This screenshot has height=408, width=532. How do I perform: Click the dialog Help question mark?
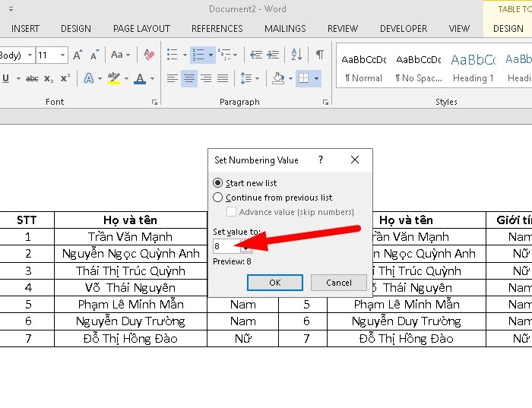click(x=321, y=160)
